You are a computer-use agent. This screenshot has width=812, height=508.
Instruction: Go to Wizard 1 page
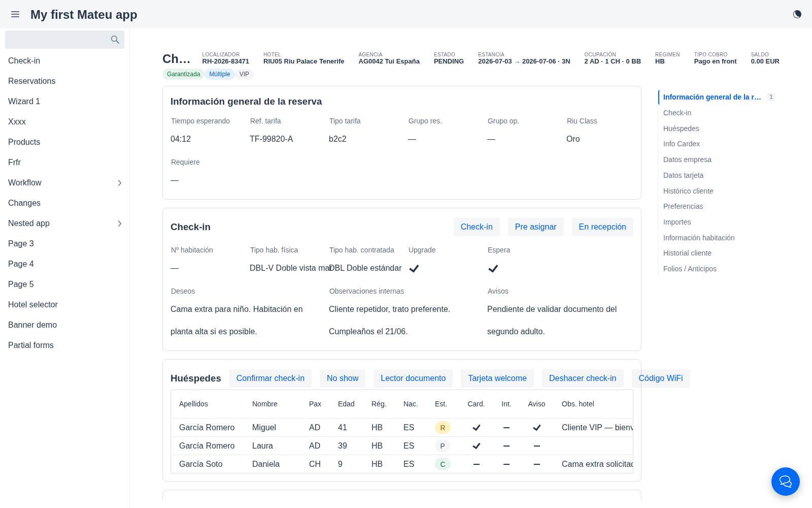(x=64, y=102)
